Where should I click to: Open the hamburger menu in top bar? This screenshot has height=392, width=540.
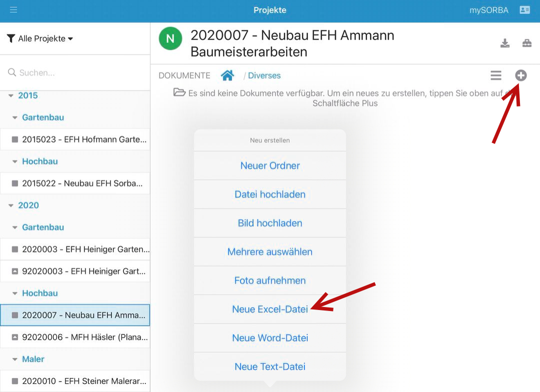(13, 10)
